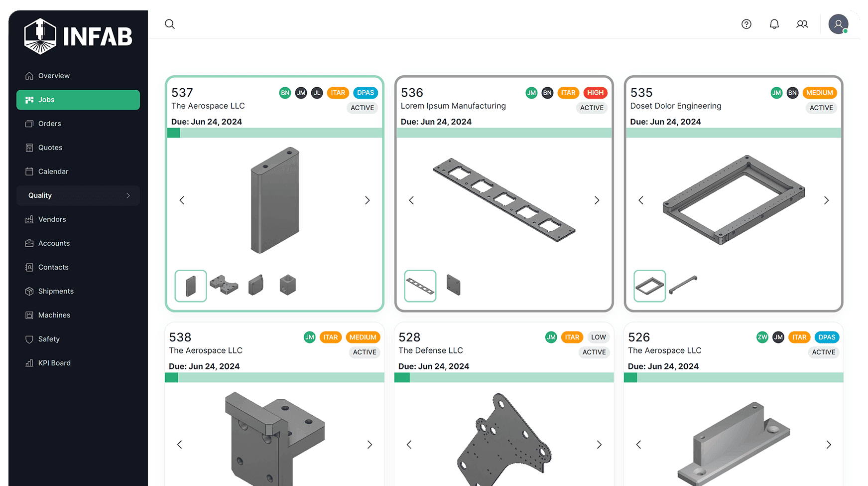Open Contacts in the sidebar
Viewport: 868px width, 486px height.
coord(78,267)
